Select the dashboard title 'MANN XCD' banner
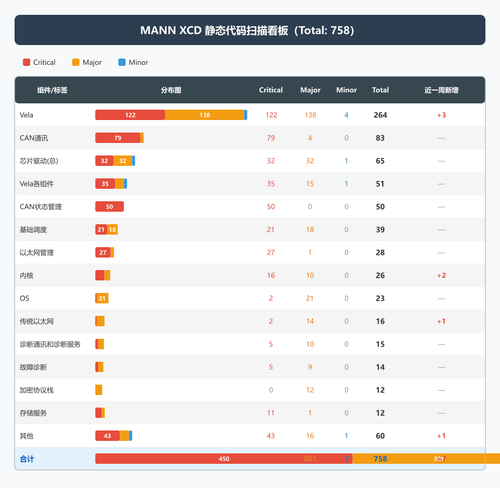This screenshot has width=500, height=488. click(x=250, y=30)
